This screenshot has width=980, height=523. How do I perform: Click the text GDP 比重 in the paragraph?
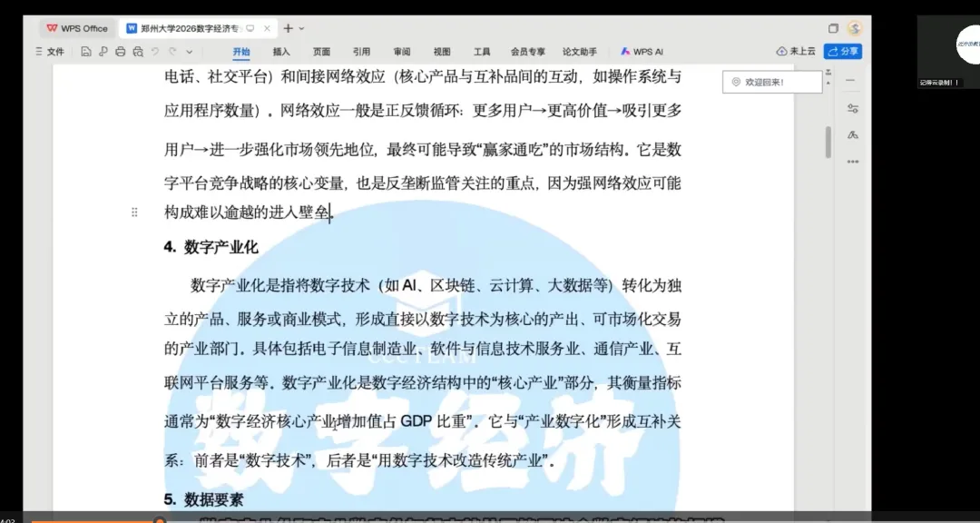pos(435,421)
